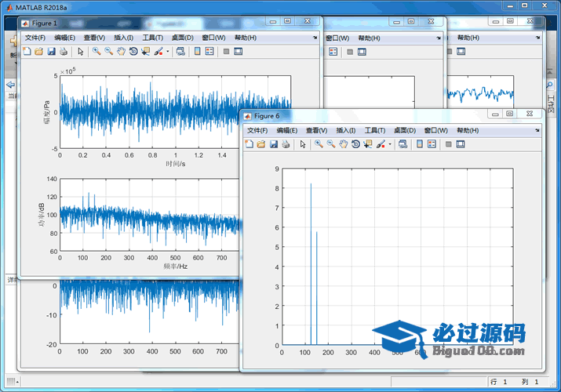Insert Legend in the middle figure window
This screenshot has width=561, height=392.
pos(333,52)
